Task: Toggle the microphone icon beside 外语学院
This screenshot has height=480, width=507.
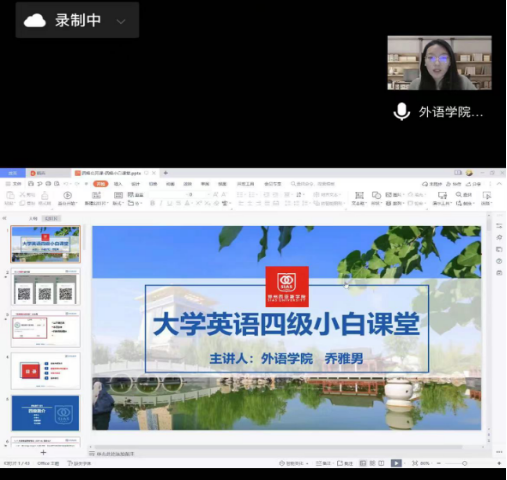Action: 402,112
